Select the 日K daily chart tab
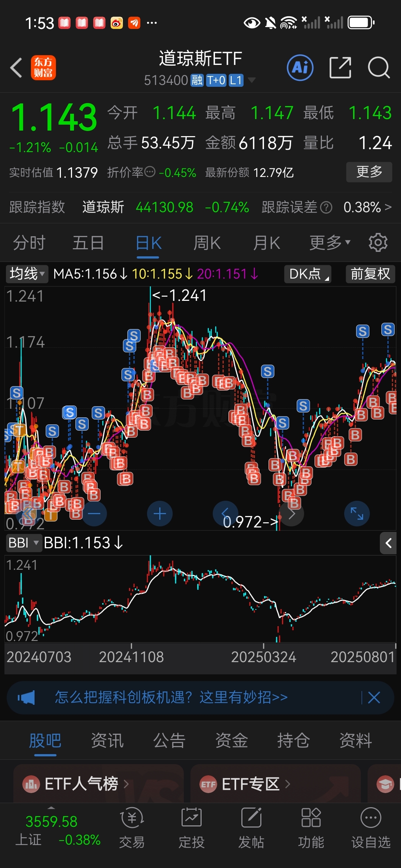 tap(148, 243)
